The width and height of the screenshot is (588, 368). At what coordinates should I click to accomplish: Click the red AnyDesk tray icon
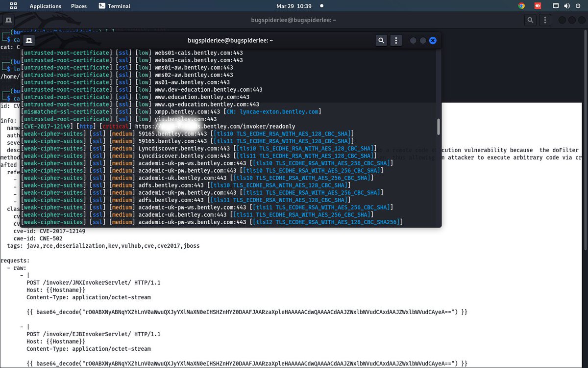pyautogui.click(x=537, y=6)
